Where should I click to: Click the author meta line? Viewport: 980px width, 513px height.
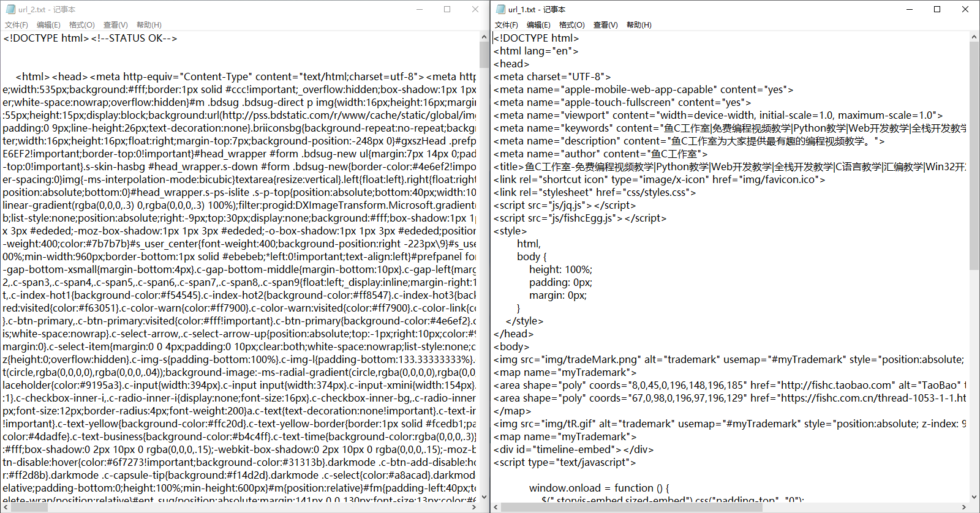[600, 154]
